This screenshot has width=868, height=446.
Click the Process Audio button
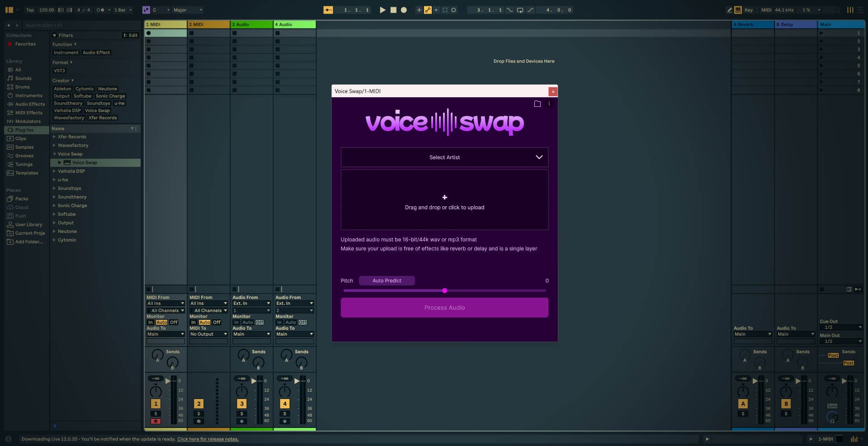[x=444, y=308]
